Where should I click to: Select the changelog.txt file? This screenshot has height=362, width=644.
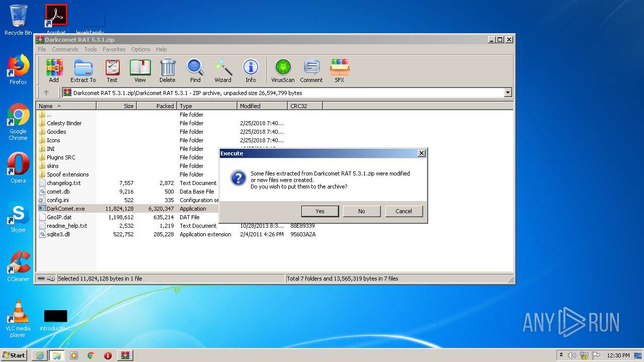pos(63,183)
